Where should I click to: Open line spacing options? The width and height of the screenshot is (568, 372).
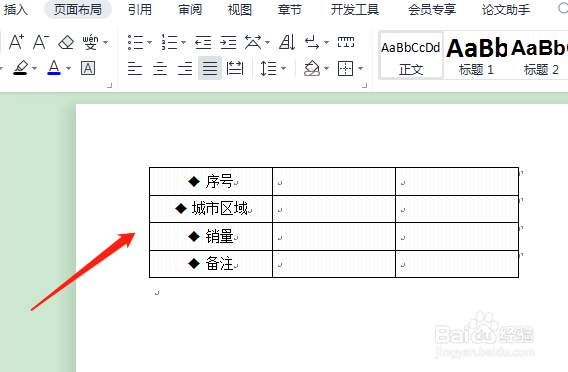(268, 68)
